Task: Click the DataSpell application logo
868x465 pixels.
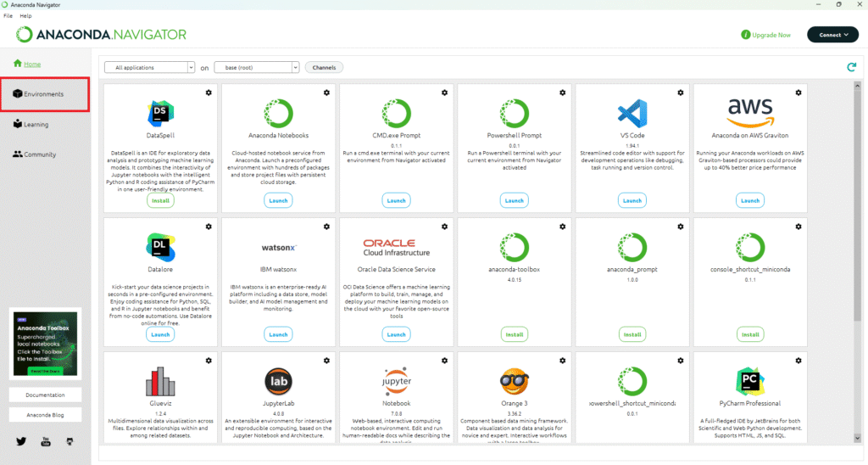Action: (x=160, y=114)
